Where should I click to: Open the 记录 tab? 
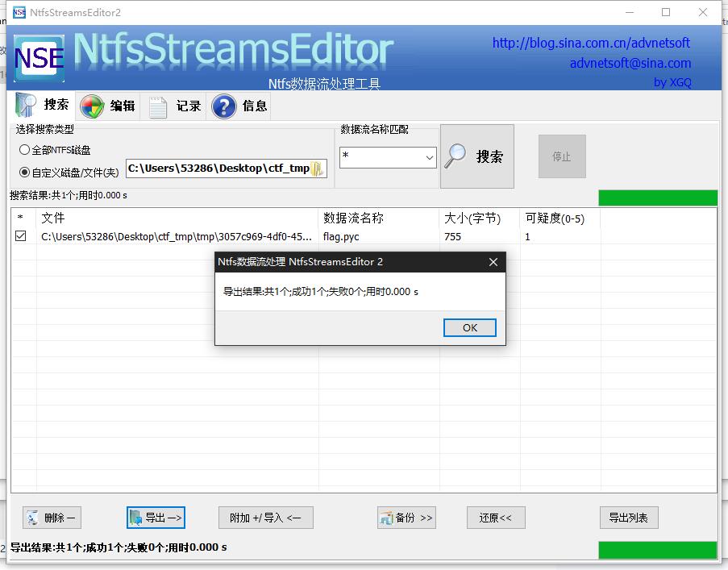[173, 106]
